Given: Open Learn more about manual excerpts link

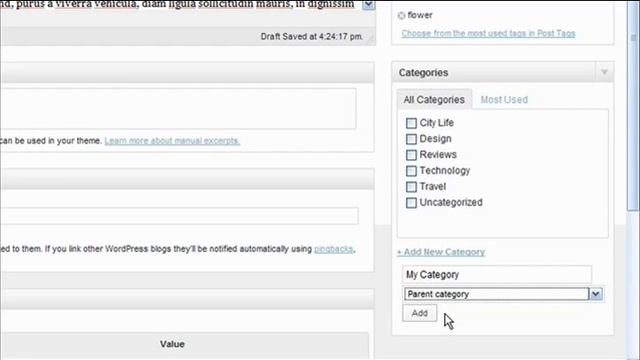Looking at the screenshot, I should (172, 141).
